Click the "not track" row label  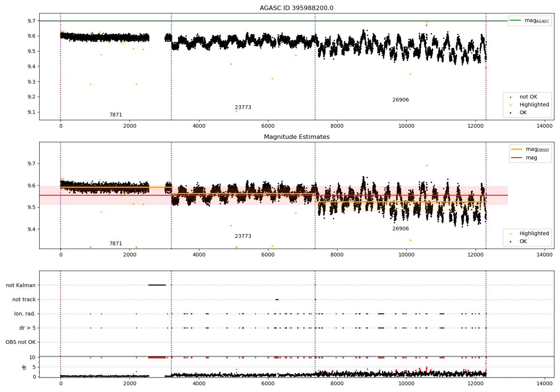pos(24,299)
